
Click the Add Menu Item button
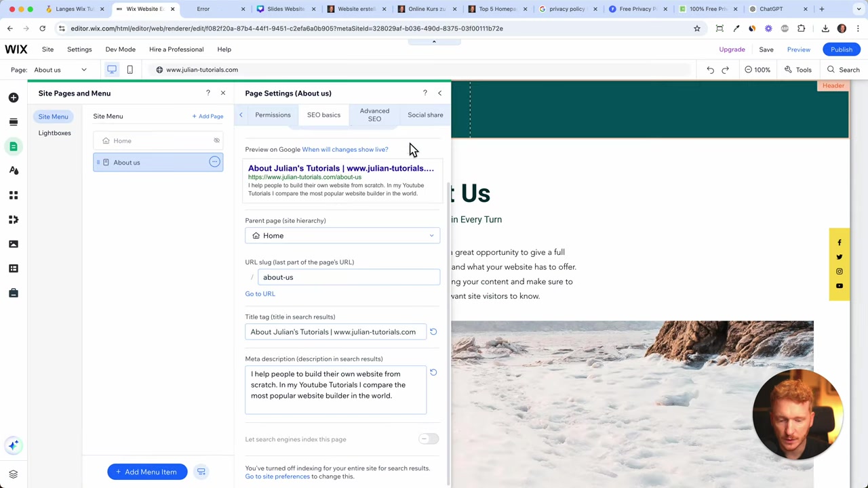point(146,472)
